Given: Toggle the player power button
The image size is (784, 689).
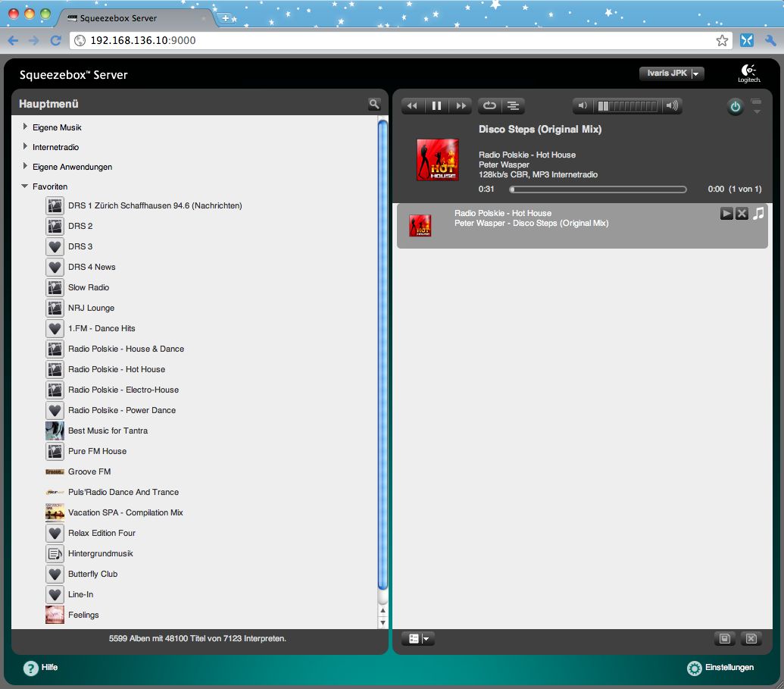Looking at the screenshot, I should click(x=735, y=107).
